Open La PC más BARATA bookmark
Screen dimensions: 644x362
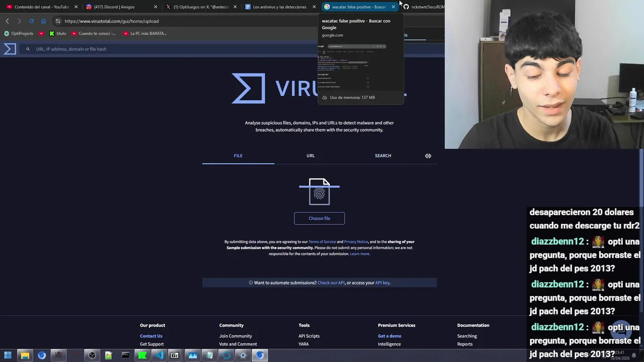click(145, 34)
